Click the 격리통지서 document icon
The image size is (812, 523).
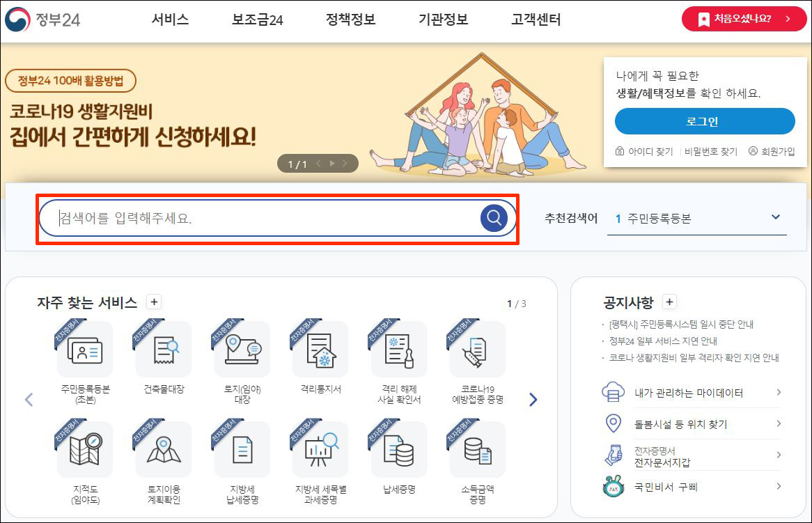[x=320, y=349]
